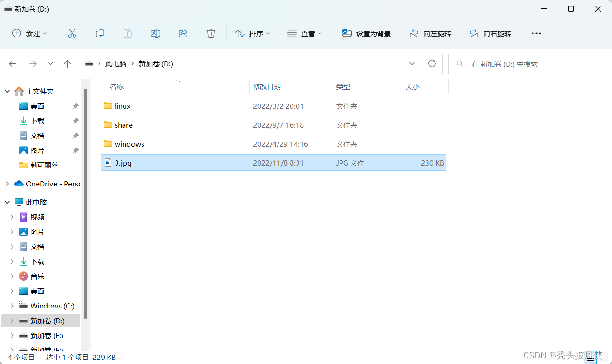
Task: Click the Paste clipboard icon
Action: (127, 33)
